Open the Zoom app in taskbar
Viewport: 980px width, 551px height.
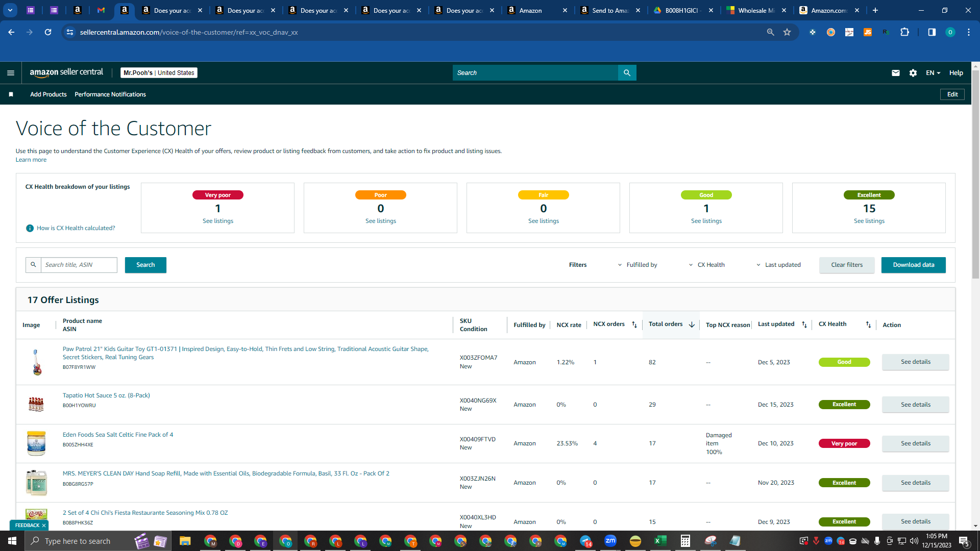point(610,541)
